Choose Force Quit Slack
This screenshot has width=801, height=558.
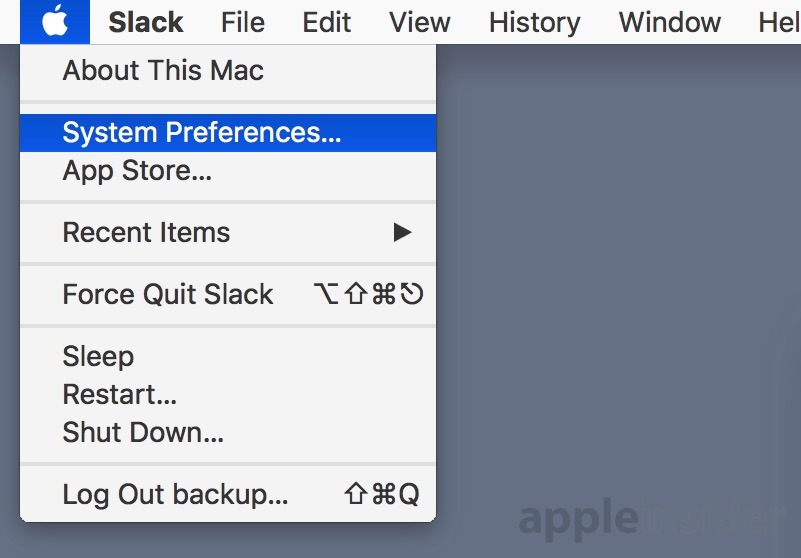(x=228, y=294)
